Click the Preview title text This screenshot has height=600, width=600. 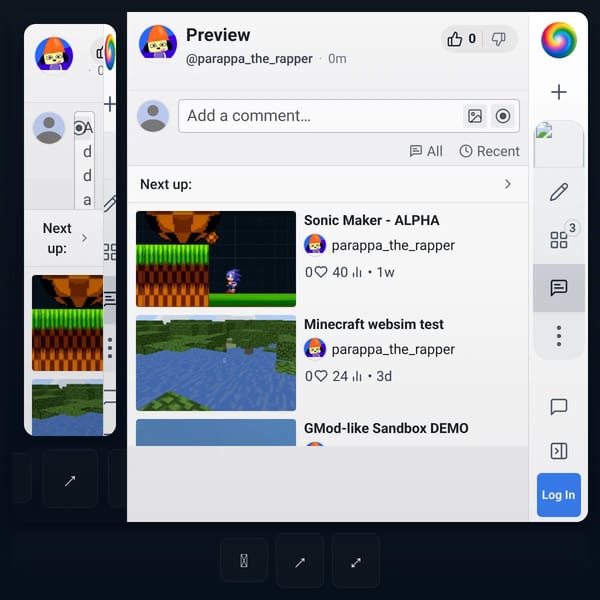pyautogui.click(x=218, y=35)
